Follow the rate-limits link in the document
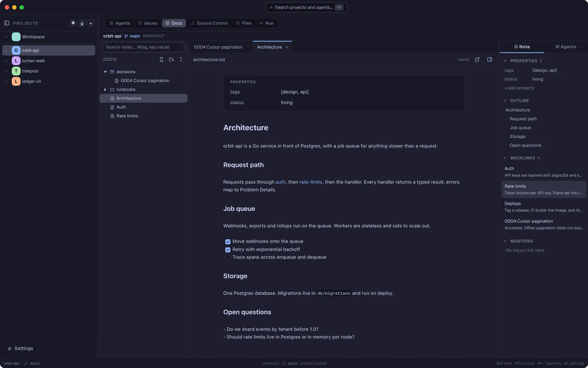The width and height of the screenshot is (588, 368). pos(311,182)
